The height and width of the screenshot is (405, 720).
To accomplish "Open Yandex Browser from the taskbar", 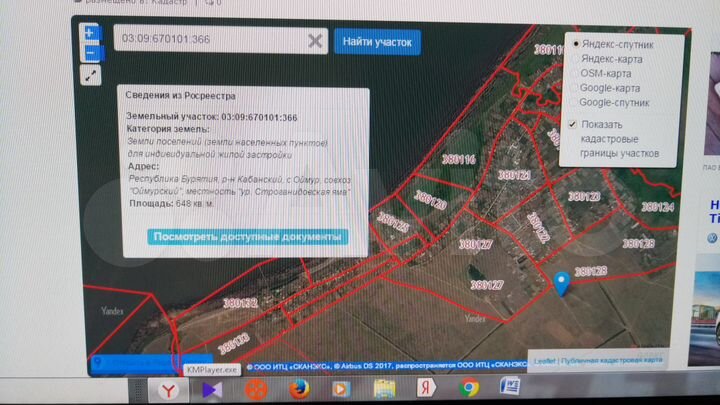I will pyautogui.click(x=170, y=389).
